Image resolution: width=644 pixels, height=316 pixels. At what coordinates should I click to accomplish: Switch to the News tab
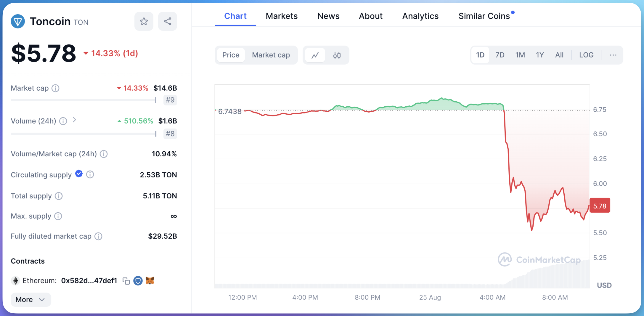[328, 16]
